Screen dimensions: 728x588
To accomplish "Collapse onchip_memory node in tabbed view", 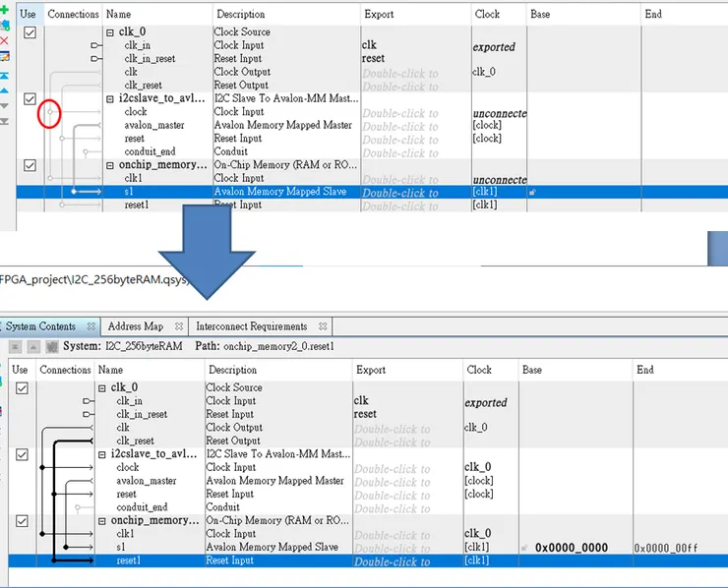I will point(102,521).
